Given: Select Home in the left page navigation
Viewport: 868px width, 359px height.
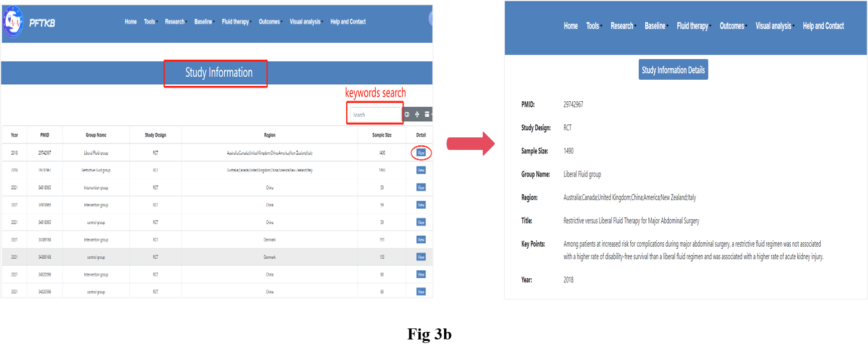Looking at the screenshot, I should point(130,22).
